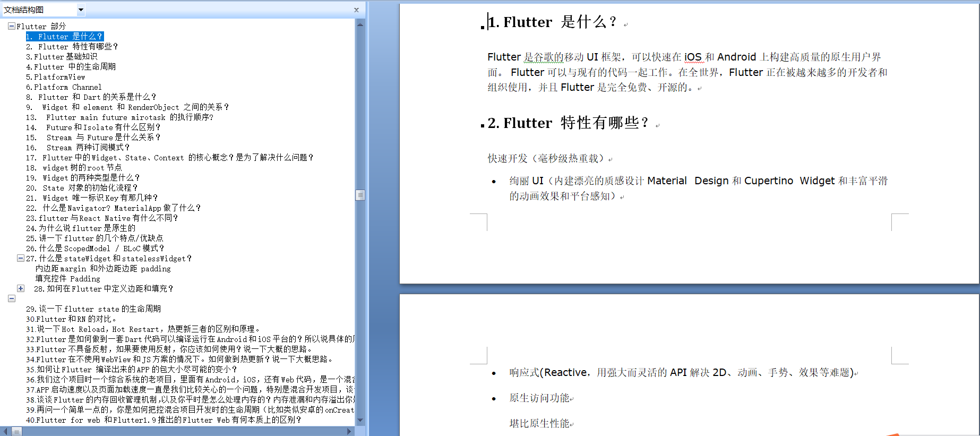Go to '内边距 margin 和外边距' sub-entry

[x=103, y=268]
